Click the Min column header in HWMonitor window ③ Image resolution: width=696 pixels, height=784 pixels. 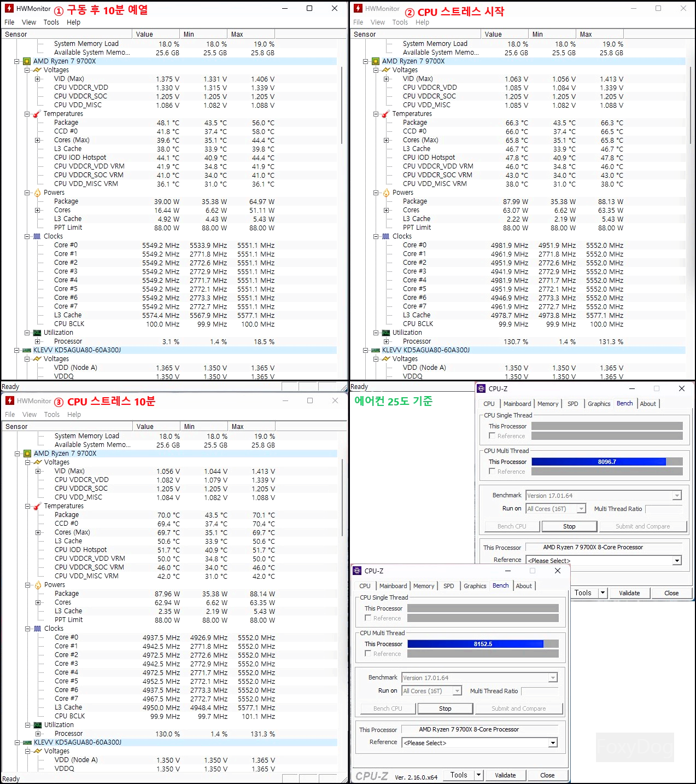203,426
